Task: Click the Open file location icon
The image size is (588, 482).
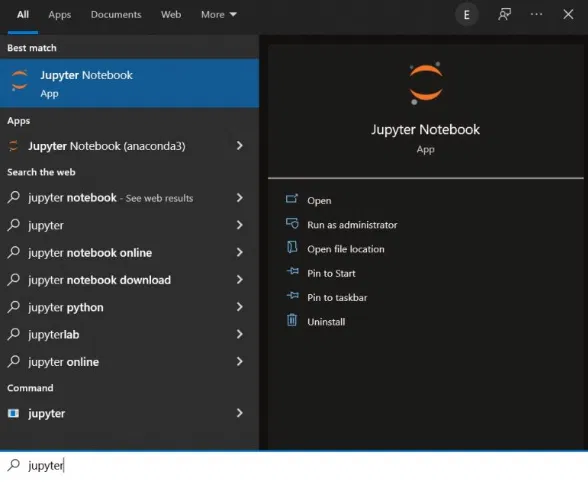Action: click(292, 248)
